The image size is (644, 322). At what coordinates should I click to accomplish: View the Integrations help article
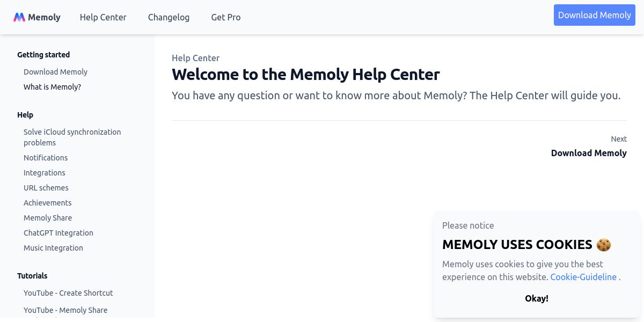click(45, 173)
